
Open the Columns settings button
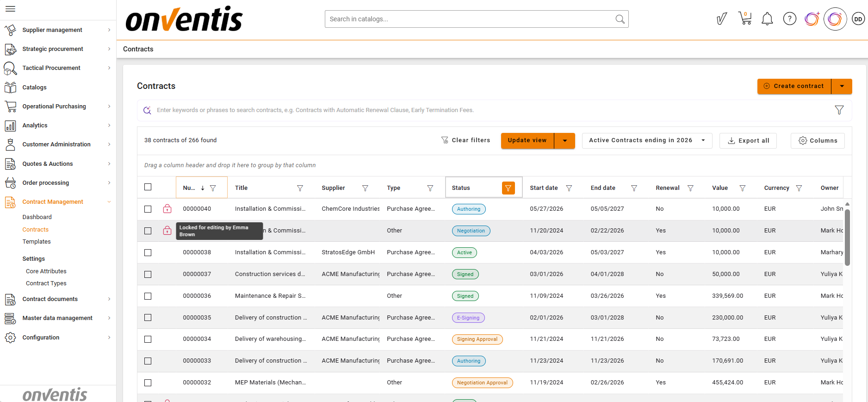click(818, 141)
